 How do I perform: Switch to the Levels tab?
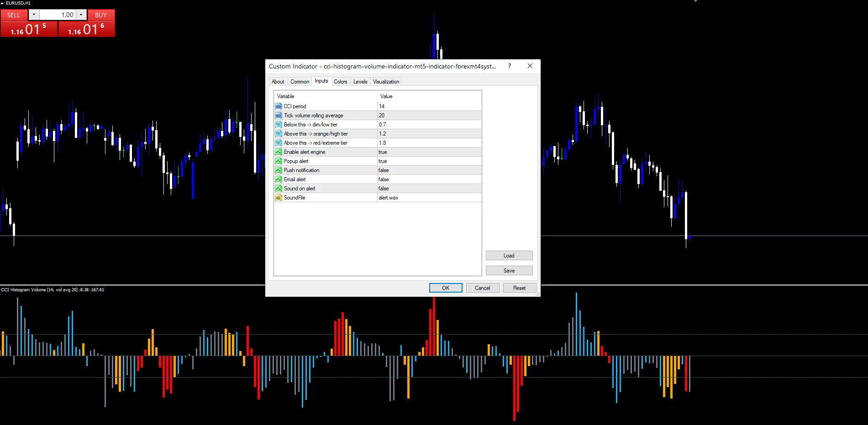point(360,82)
